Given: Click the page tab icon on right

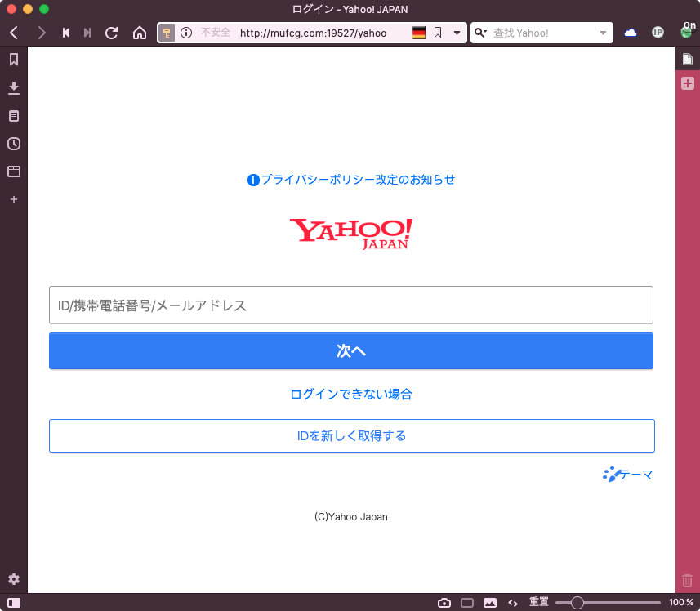Looking at the screenshot, I should point(688,59).
